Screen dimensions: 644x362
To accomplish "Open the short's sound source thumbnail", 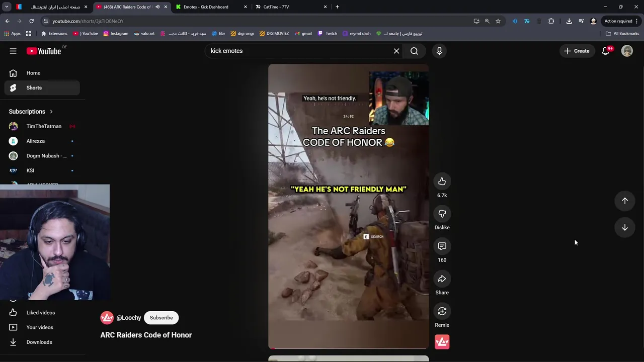I will (442, 342).
